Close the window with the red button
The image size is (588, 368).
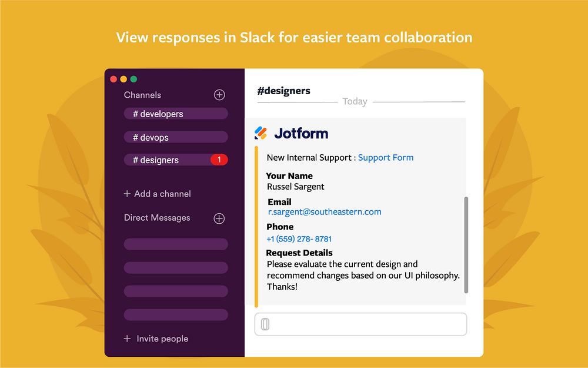click(113, 79)
